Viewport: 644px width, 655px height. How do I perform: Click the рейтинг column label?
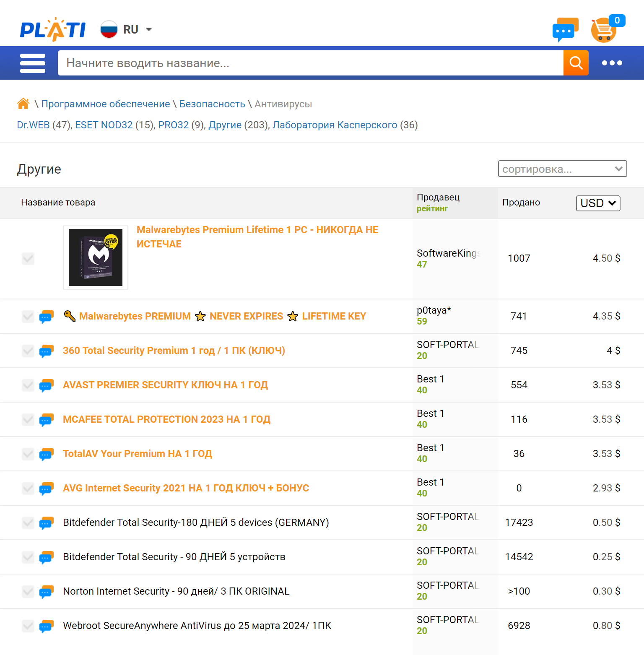click(x=432, y=208)
